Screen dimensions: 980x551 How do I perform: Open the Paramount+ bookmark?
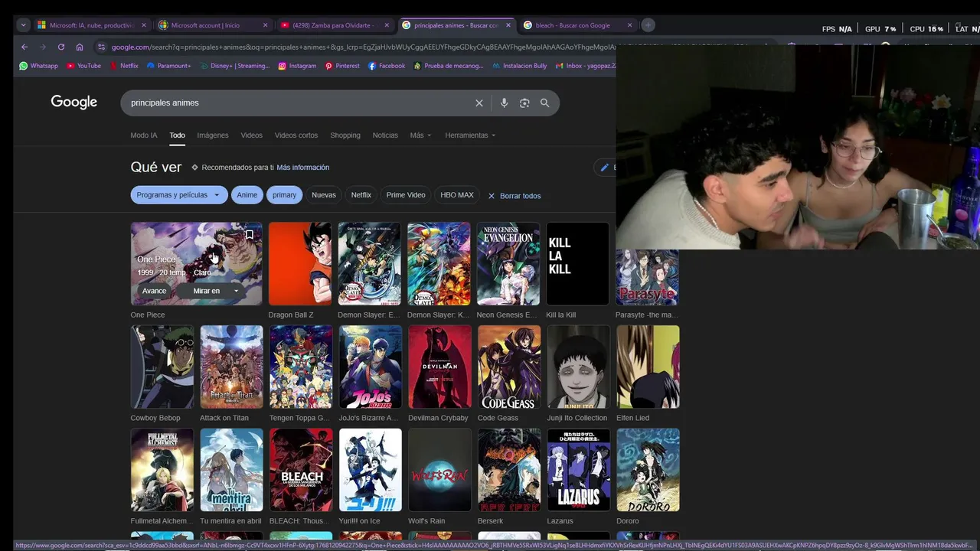[x=168, y=66]
